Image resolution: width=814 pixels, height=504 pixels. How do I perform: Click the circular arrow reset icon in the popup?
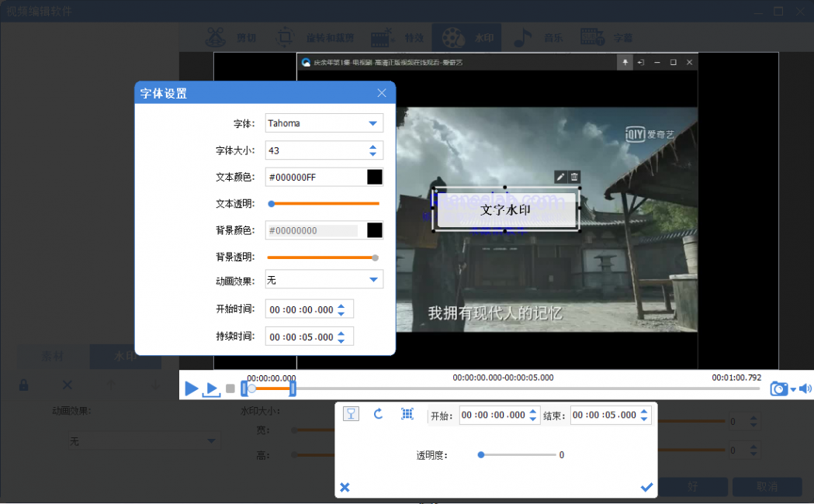tap(378, 413)
